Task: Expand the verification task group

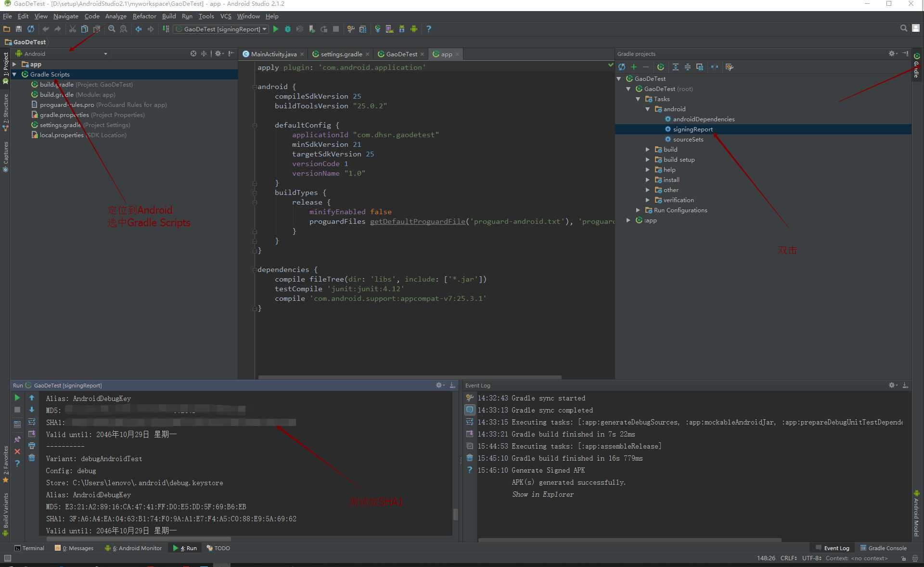Action: tap(648, 200)
